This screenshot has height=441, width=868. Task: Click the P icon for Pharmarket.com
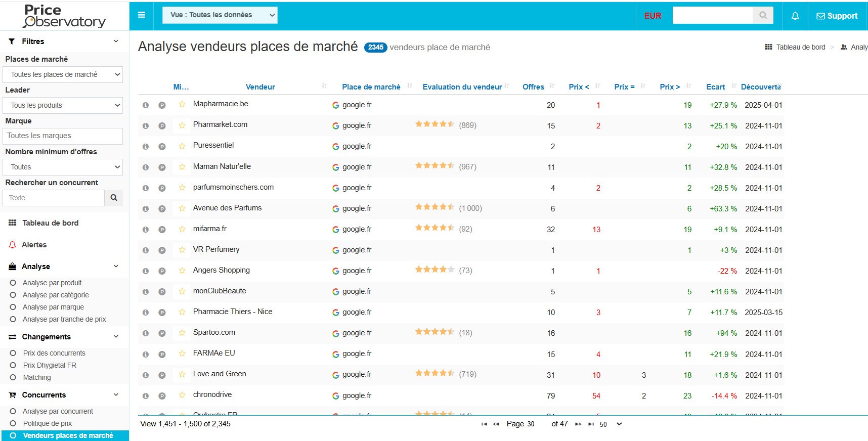click(x=162, y=126)
